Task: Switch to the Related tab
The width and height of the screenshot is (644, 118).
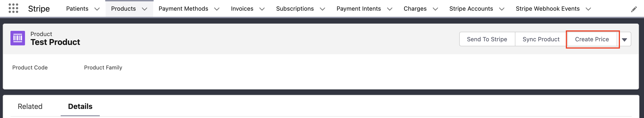Action: pyautogui.click(x=30, y=106)
